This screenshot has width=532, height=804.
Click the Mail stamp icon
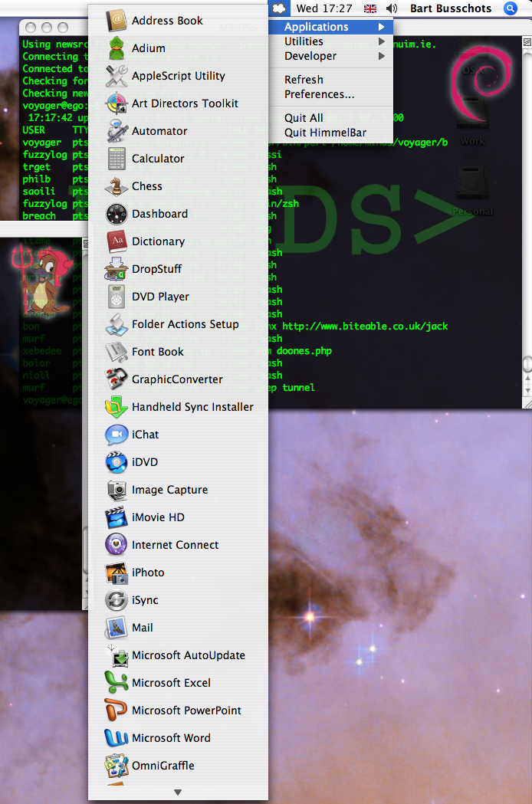(117, 628)
